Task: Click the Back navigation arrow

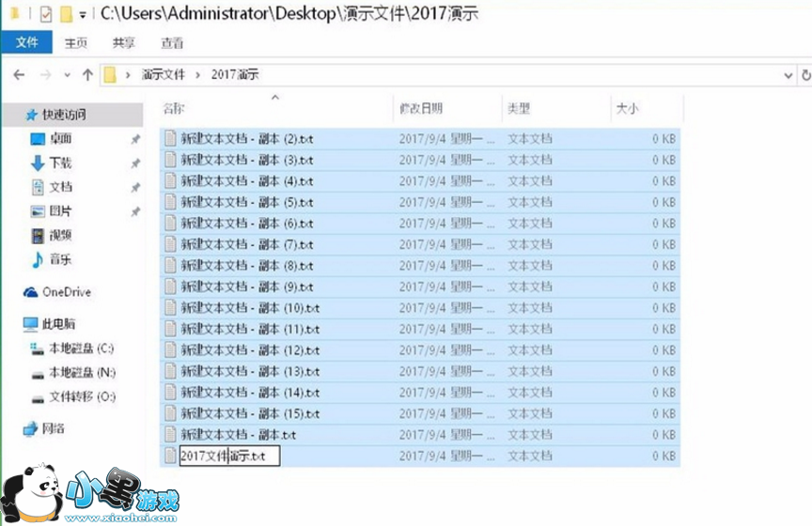Action: (19, 75)
